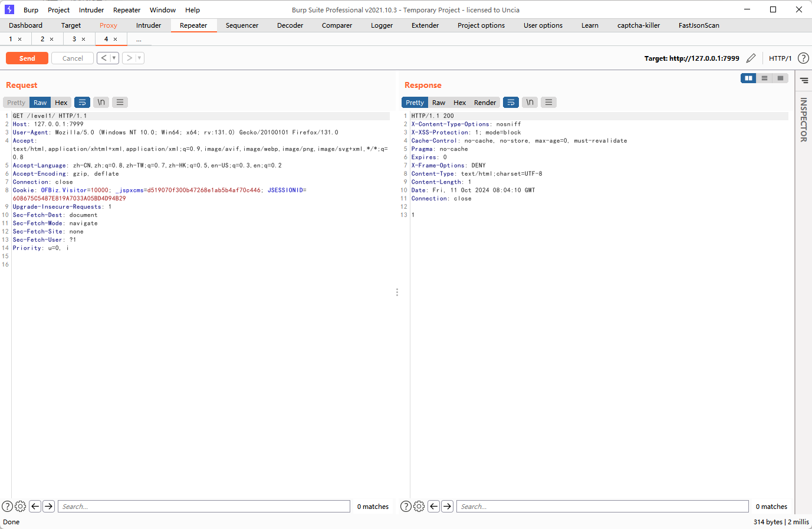812x529 pixels.
Task: Open Response search settings gear icon
Action: point(419,506)
